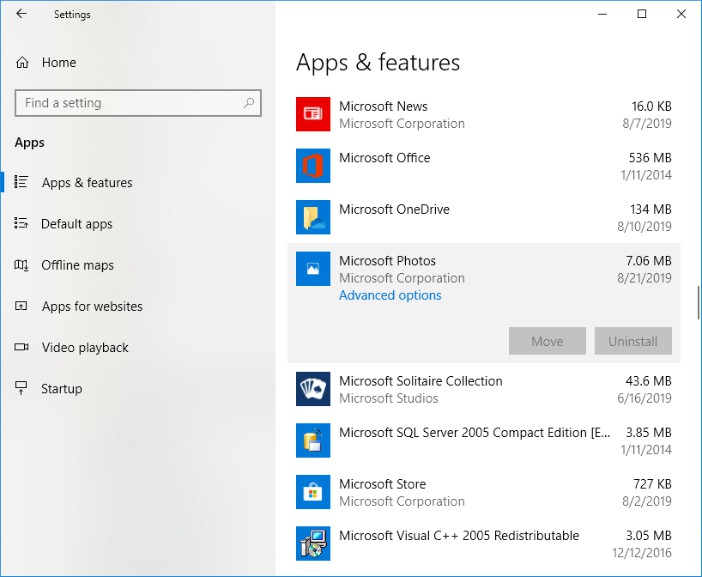Click the Move button for Photos
The image size is (702, 577).
(x=547, y=341)
